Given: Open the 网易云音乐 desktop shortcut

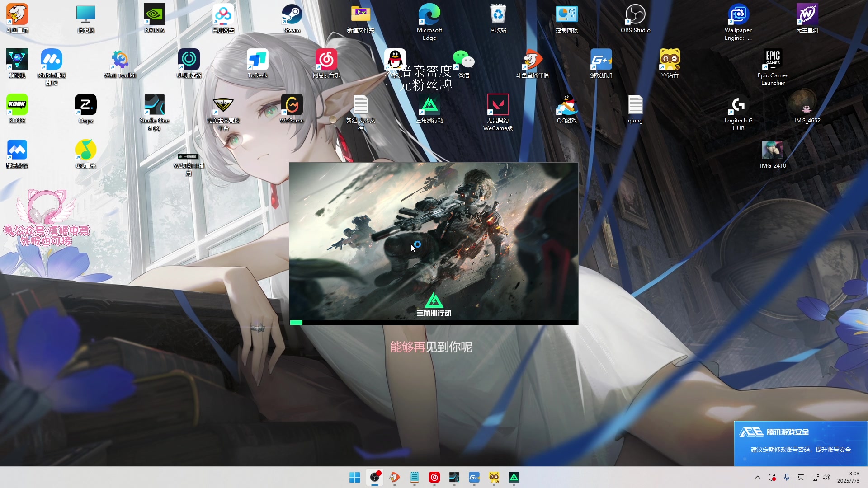Looking at the screenshot, I should [326, 63].
